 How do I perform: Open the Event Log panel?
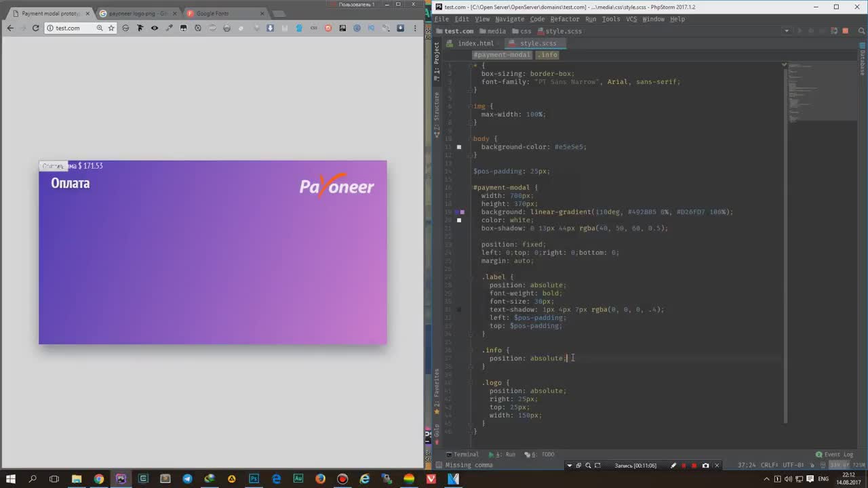coord(834,454)
